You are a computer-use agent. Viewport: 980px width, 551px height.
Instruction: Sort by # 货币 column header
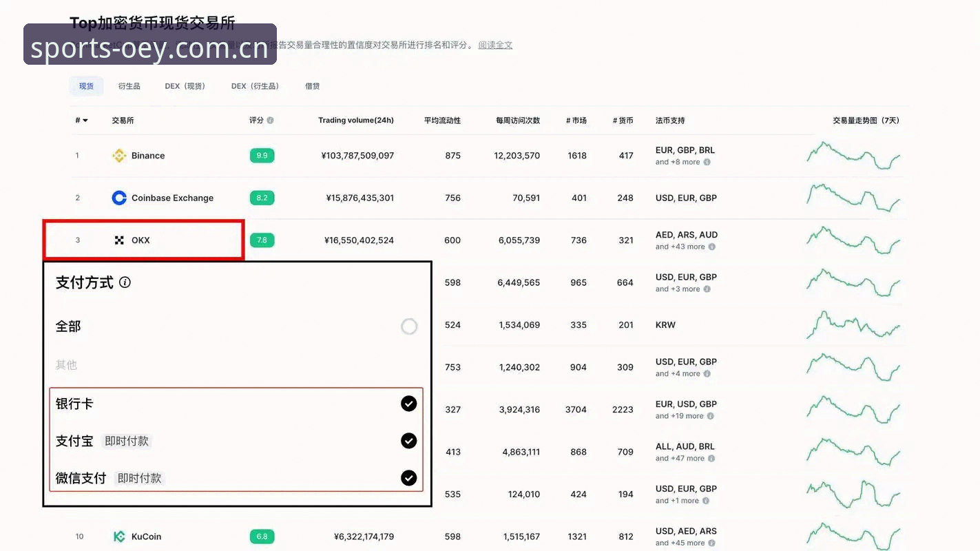click(x=623, y=121)
